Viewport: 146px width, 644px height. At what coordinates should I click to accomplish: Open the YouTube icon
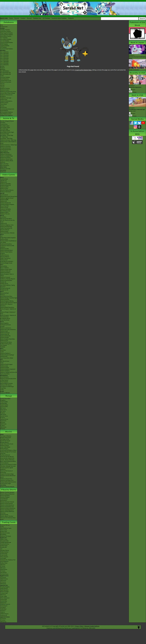[x=143, y=123]
